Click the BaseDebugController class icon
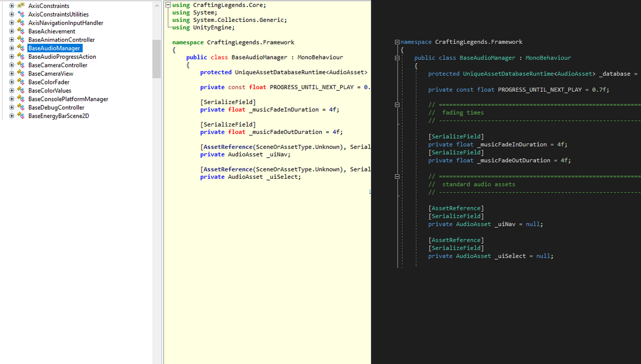This screenshot has height=364, width=641. coord(20,107)
